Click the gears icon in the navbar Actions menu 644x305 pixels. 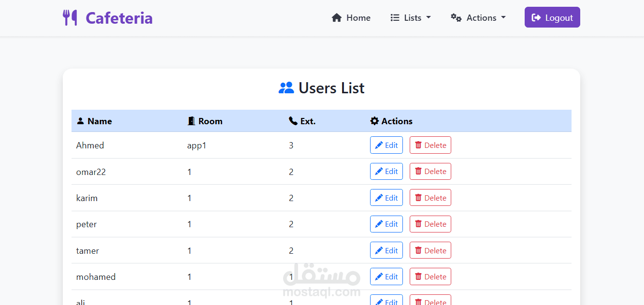(456, 18)
